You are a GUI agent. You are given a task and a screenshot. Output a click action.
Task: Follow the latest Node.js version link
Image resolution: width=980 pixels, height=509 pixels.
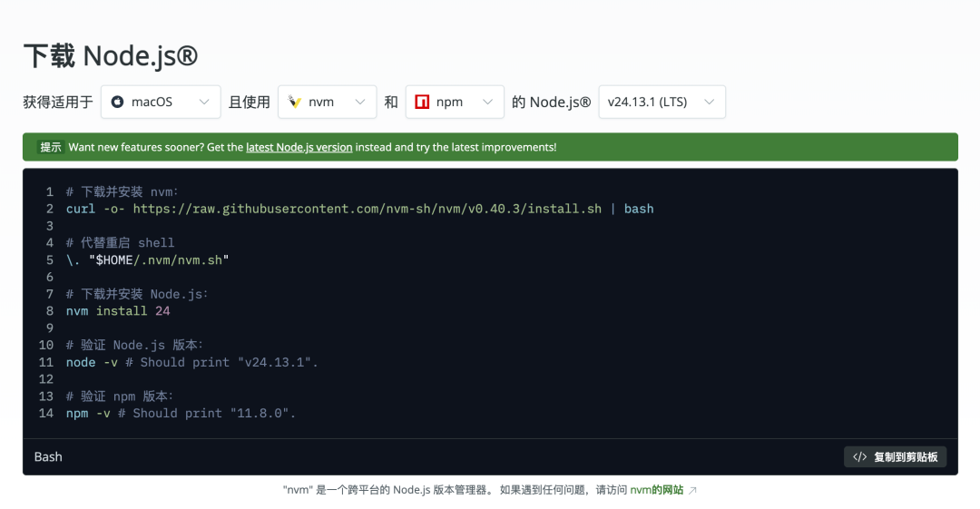point(299,148)
